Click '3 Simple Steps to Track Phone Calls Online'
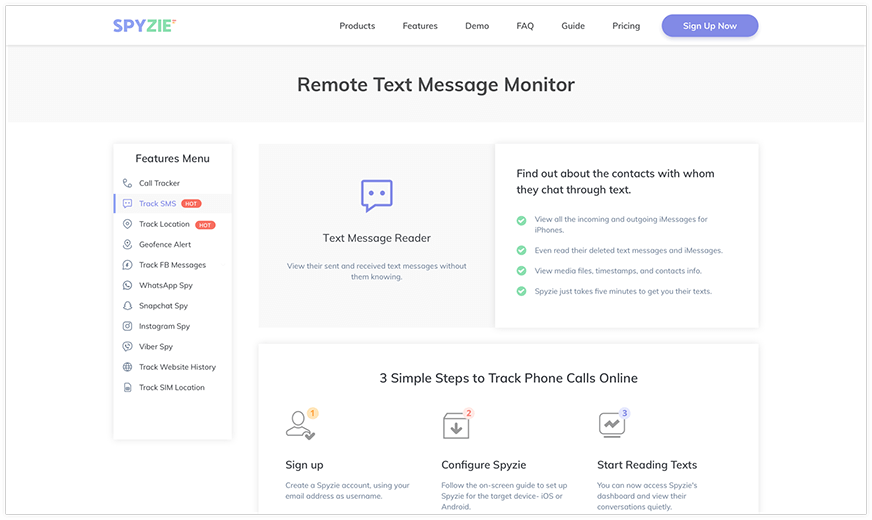The image size is (872, 520). (508, 378)
